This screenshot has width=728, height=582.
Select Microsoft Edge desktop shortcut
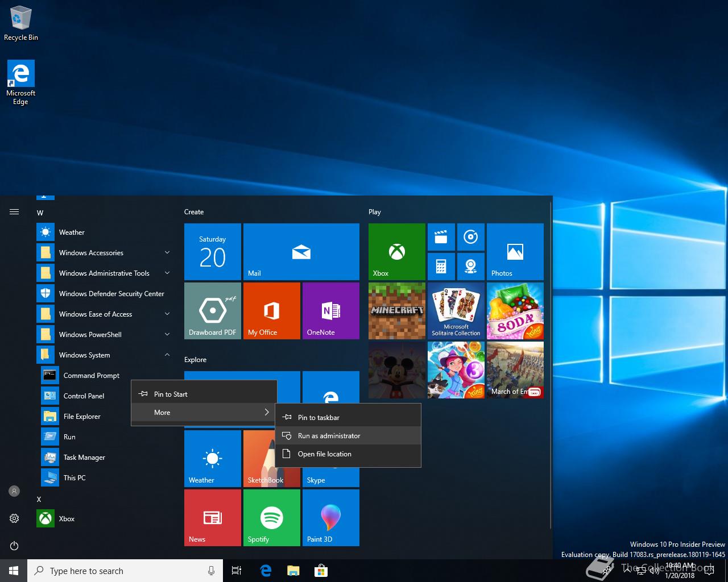click(x=21, y=82)
